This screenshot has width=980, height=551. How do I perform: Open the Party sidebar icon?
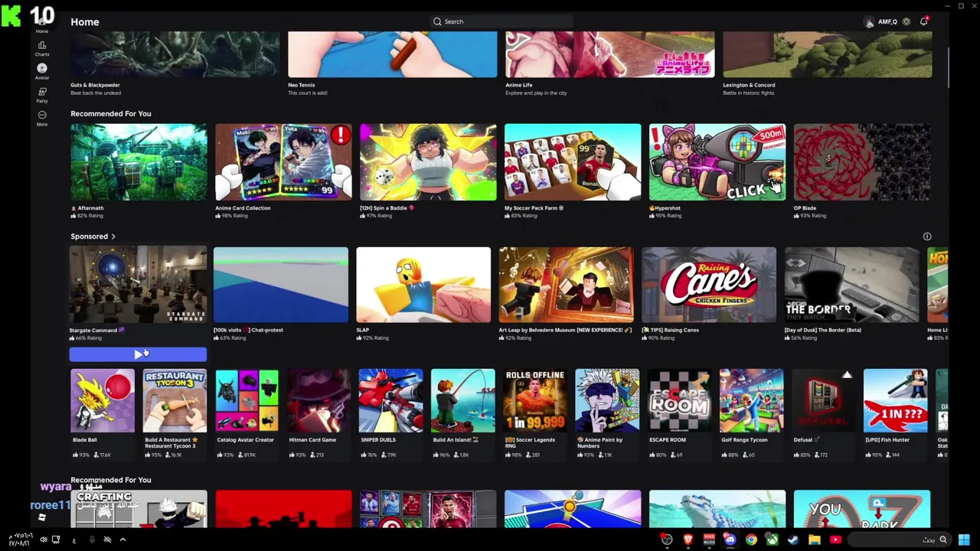click(x=42, y=94)
